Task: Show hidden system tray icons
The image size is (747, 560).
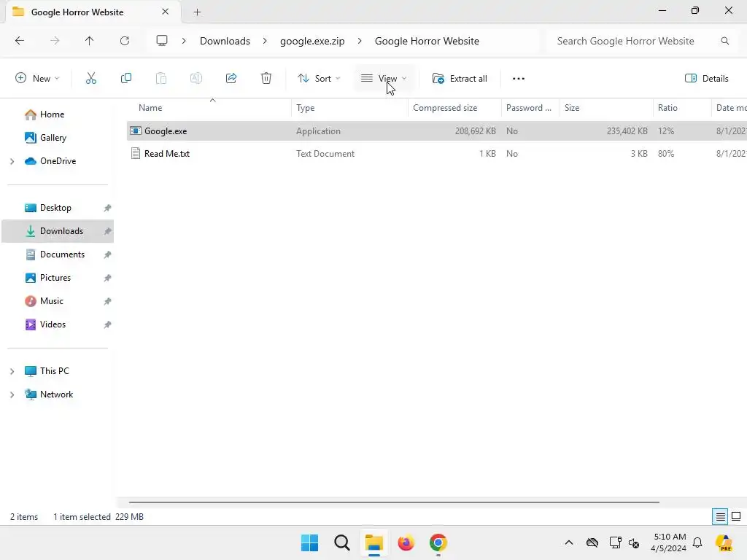Action: point(569,542)
